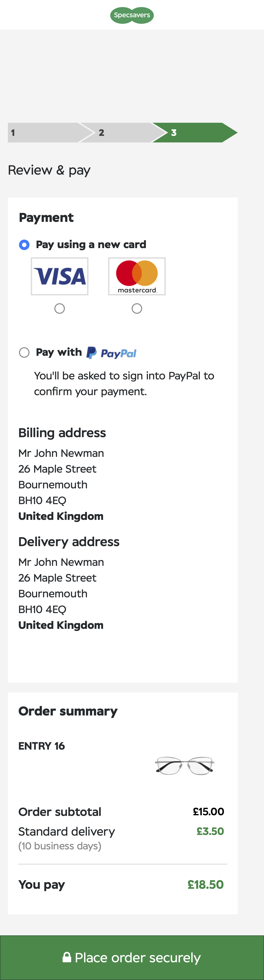Viewport: 264px width, 980px height.
Task: Select the Visa radio button
Action: click(x=60, y=309)
